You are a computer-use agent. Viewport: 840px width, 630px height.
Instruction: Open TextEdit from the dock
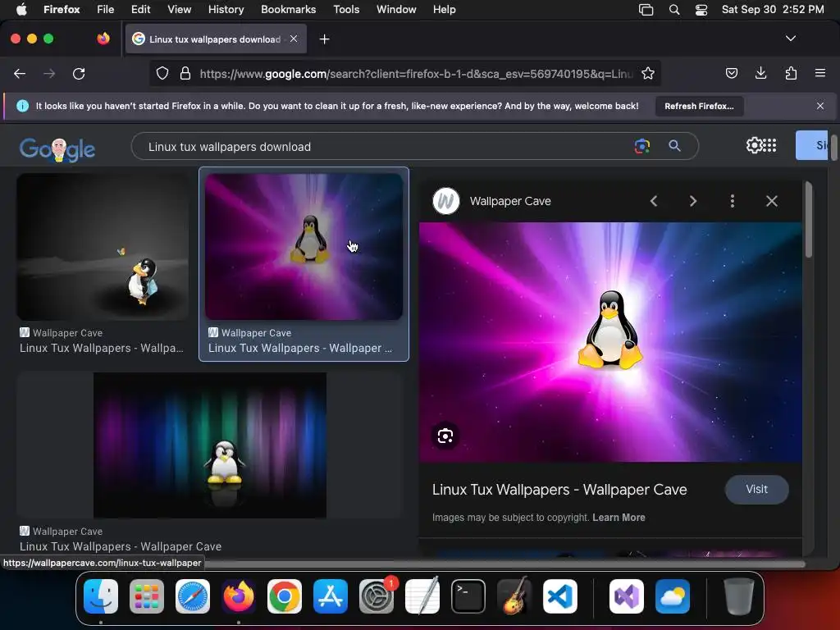tap(422, 596)
